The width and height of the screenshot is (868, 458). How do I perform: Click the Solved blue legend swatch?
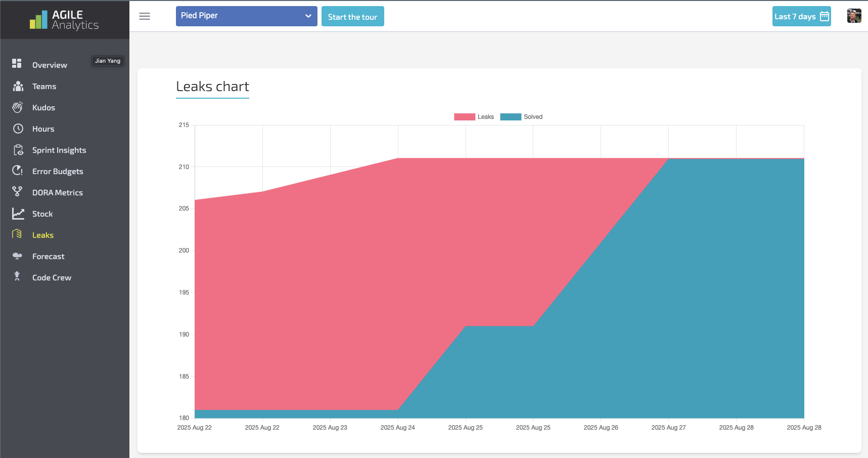[x=511, y=117]
